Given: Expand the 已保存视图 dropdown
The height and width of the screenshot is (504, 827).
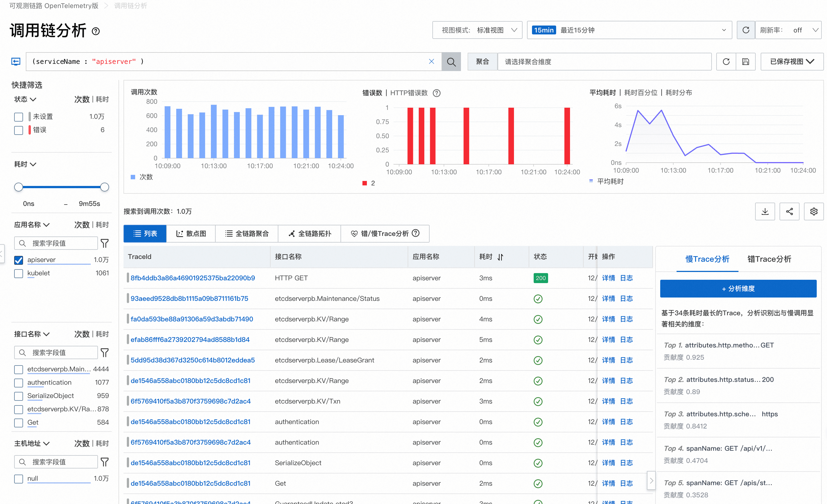Looking at the screenshot, I should tap(791, 62).
